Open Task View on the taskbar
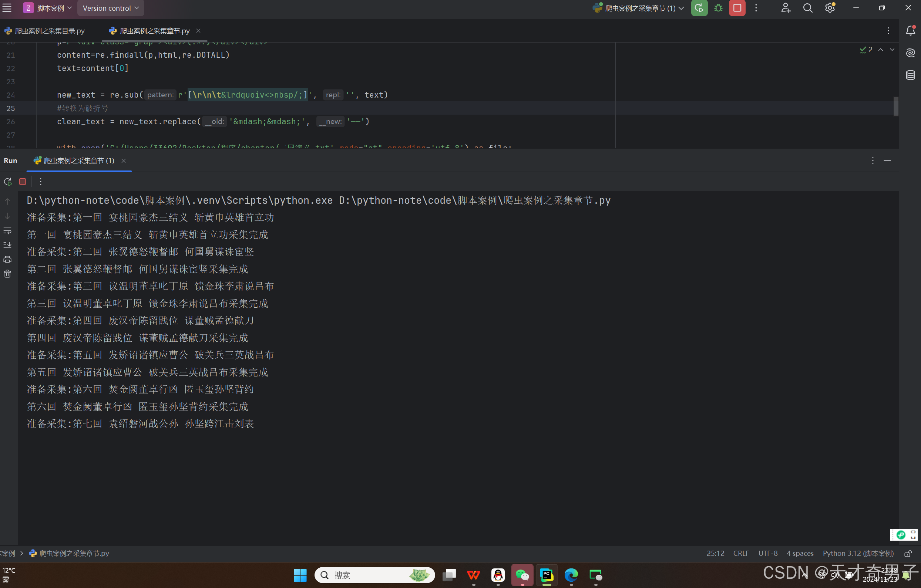The image size is (921, 588). tap(450, 575)
